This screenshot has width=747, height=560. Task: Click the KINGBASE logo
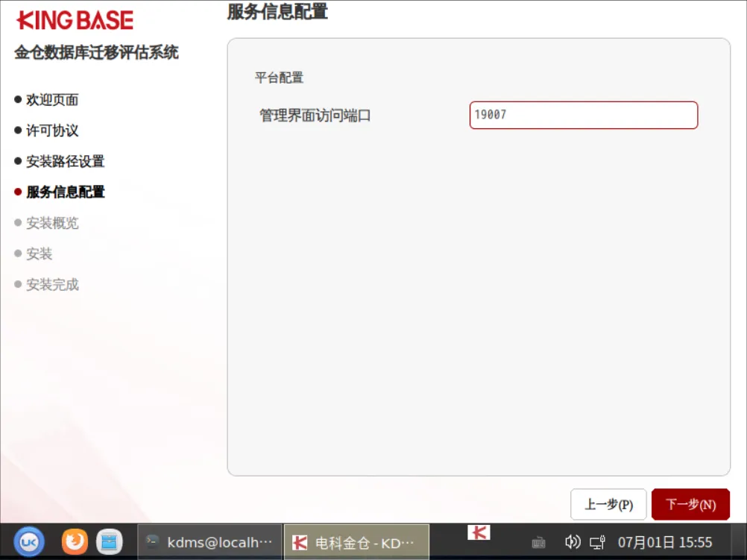(75, 20)
